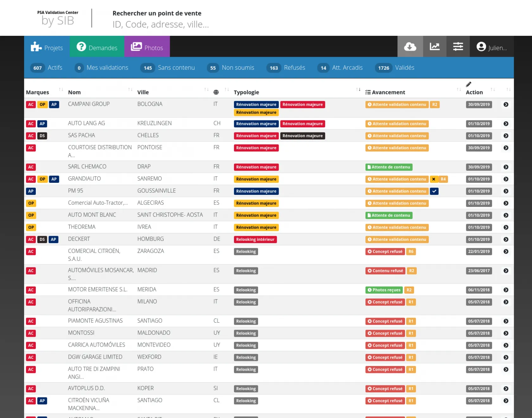Open arrow icon for DECKERT row
Viewport: 532px width, 418px height.
[506, 240]
